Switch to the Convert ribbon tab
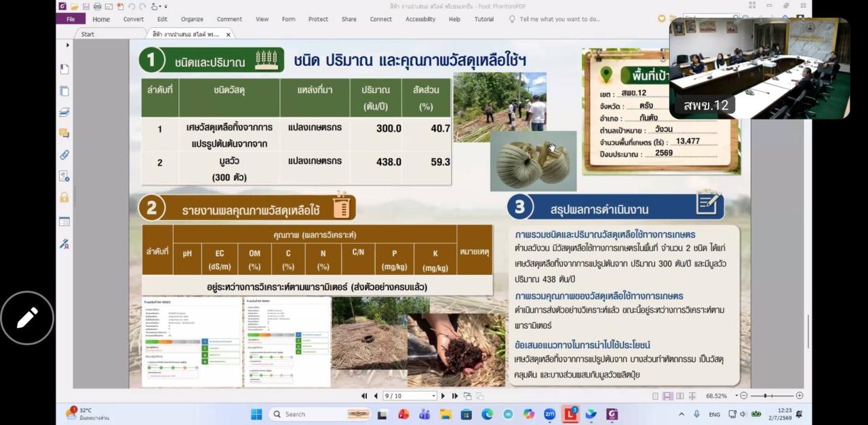Image resolution: width=868 pixels, height=425 pixels. point(134,19)
